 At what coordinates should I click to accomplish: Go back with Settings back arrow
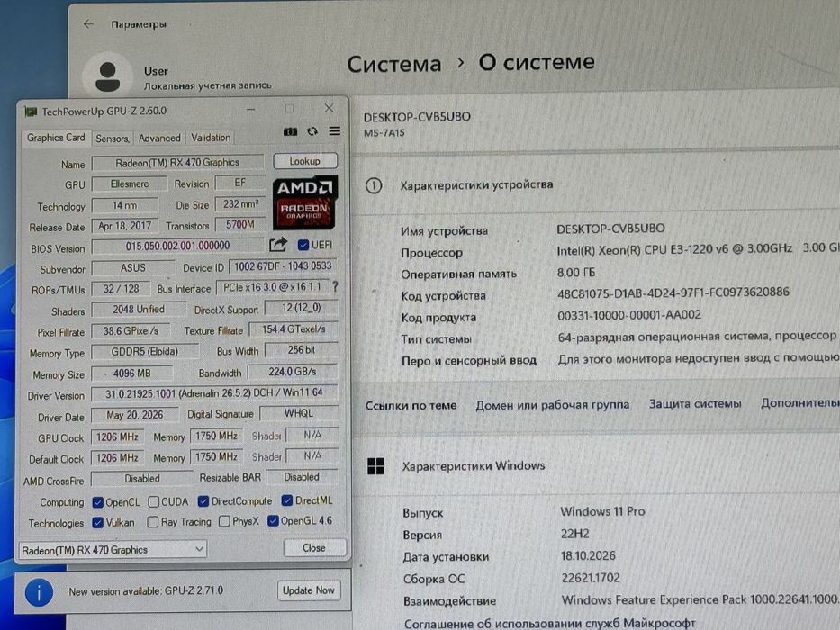click(x=89, y=24)
